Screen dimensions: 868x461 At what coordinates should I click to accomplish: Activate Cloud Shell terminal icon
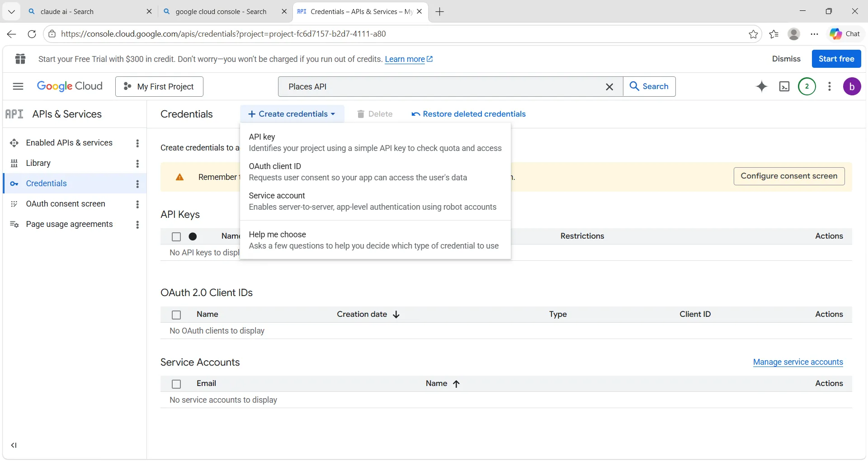(x=784, y=86)
